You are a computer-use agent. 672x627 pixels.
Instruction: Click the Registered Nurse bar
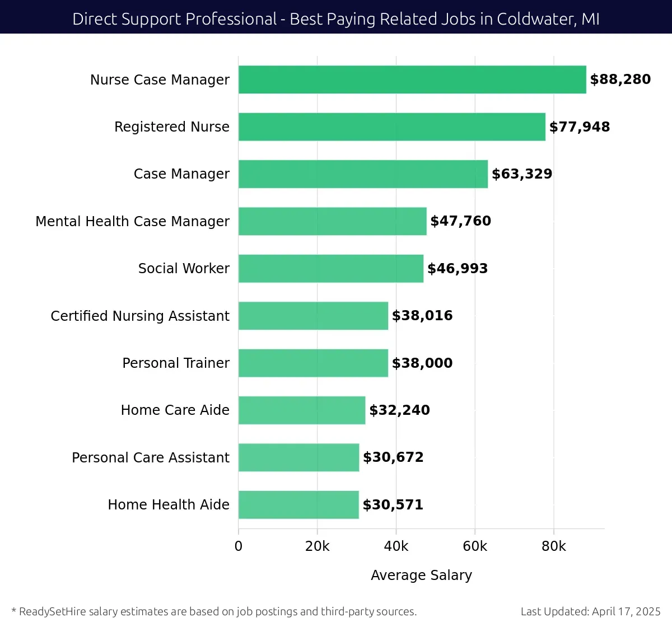[x=392, y=127]
